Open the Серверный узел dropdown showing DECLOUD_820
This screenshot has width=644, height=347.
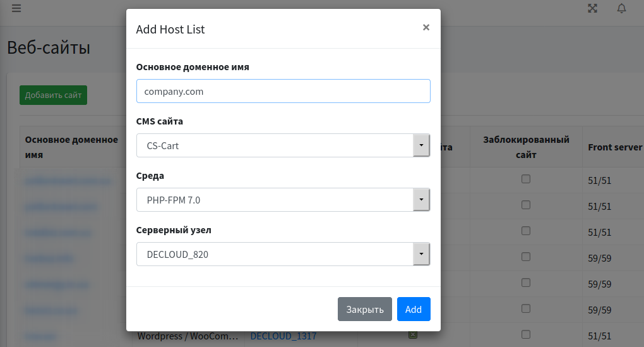[x=283, y=254]
